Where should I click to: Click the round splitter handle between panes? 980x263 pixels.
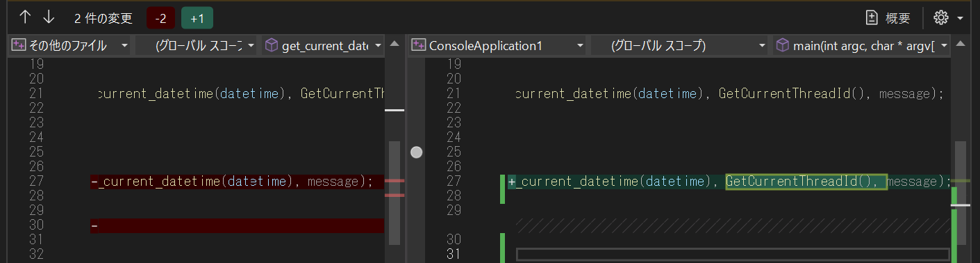pyautogui.click(x=416, y=152)
